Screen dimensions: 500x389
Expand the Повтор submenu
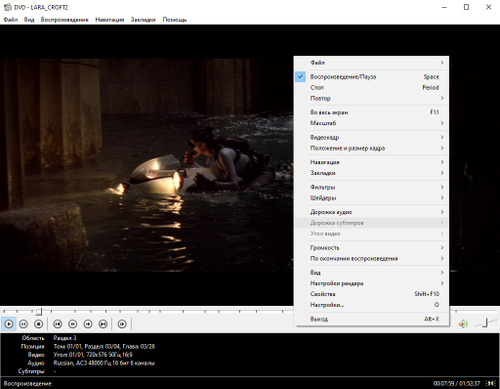[372, 98]
